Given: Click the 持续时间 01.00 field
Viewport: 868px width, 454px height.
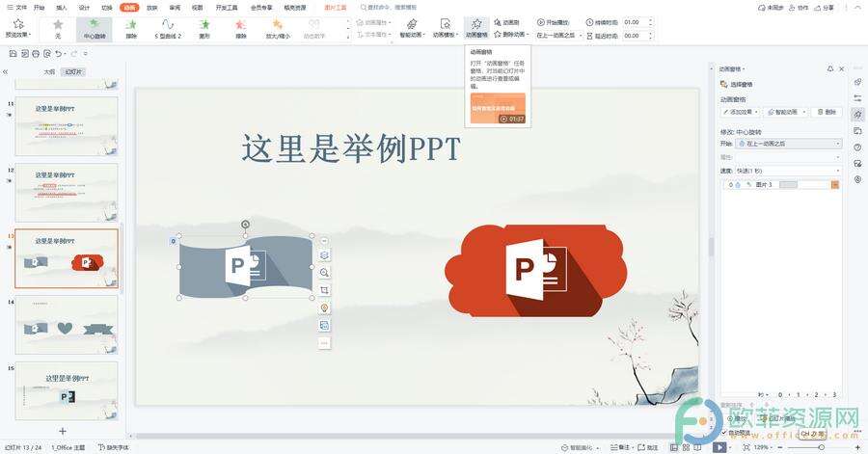Looking at the screenshot, I should pos(635,22).
